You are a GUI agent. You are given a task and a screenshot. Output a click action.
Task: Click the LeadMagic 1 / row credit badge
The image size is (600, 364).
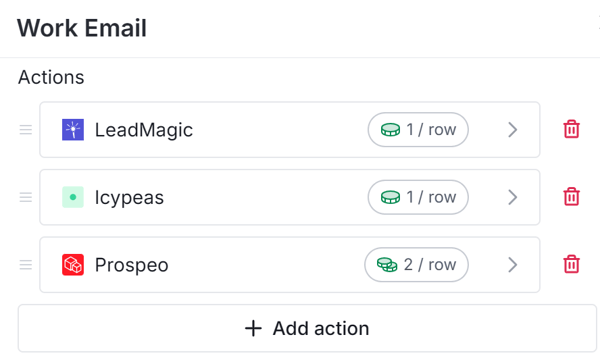[x=418, y=130]
